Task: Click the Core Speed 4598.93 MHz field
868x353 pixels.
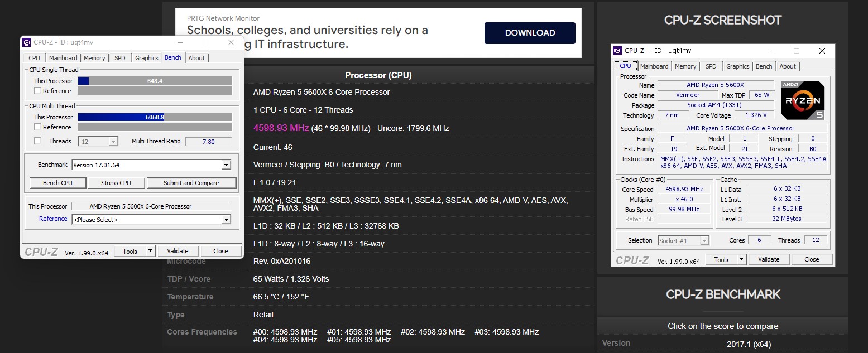Action: coord(684,189)
